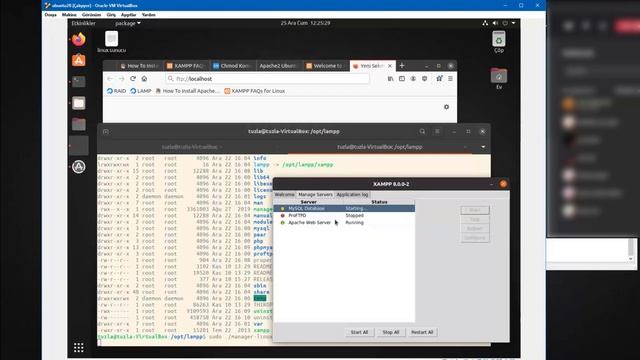Open the How To Install Apache bookmark
The image size is (640, 360).
point(188,91)
